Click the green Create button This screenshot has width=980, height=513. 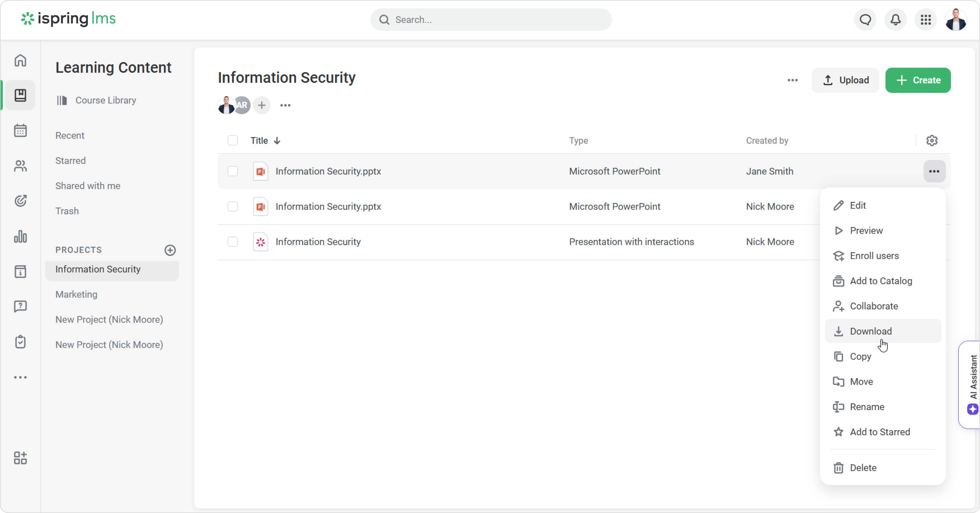coord(918,80)
